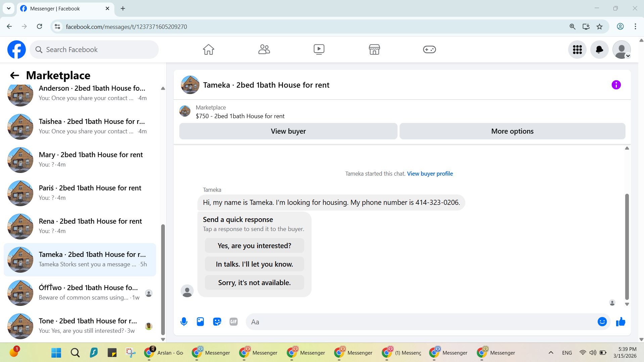Open the Taishea conversation
The image size is (644, 362).
coord(80,127)
